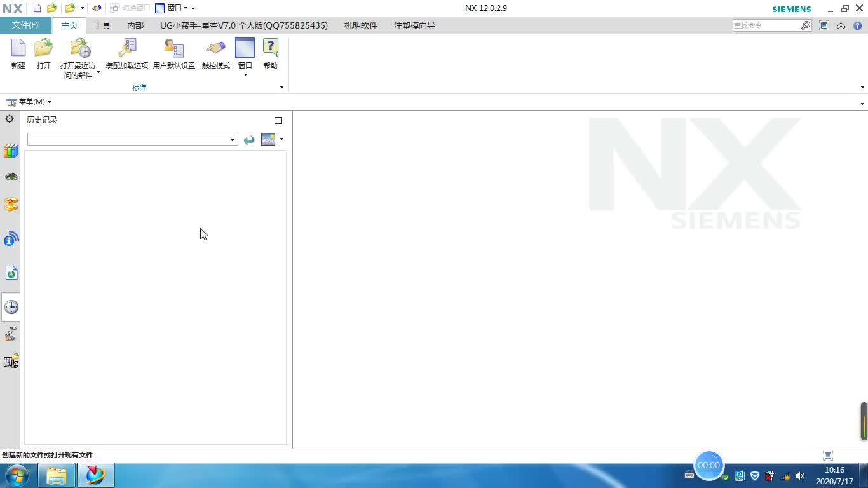Open the recent parts dropdown arrow in title bar
Image resolution: width=868 pixels, height=488 pixels.
click(82, 8)
